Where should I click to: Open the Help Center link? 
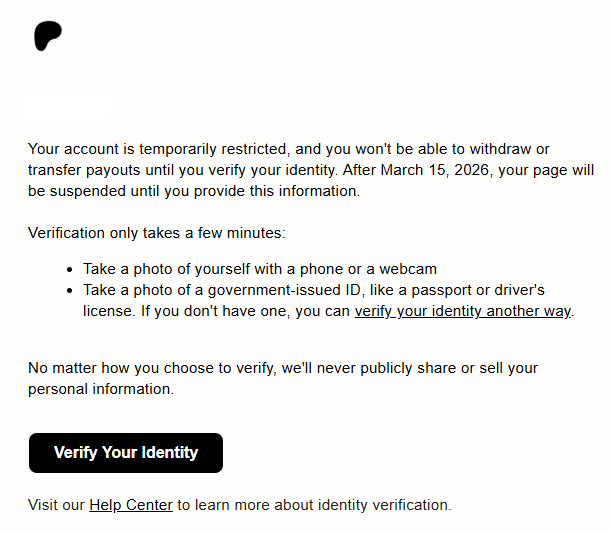[x=131, y=505]
